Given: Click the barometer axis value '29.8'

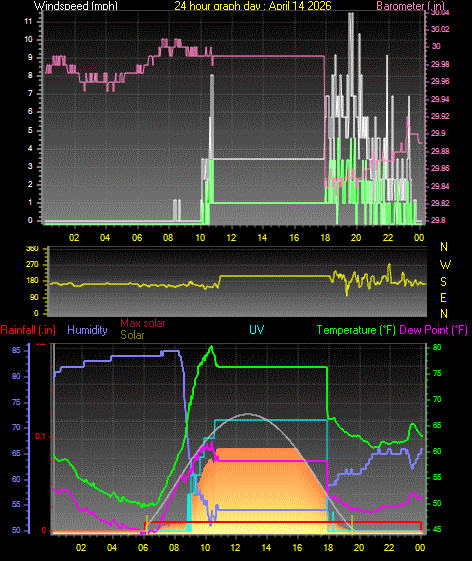Looking at the screenshot, I should coord(438,220).
